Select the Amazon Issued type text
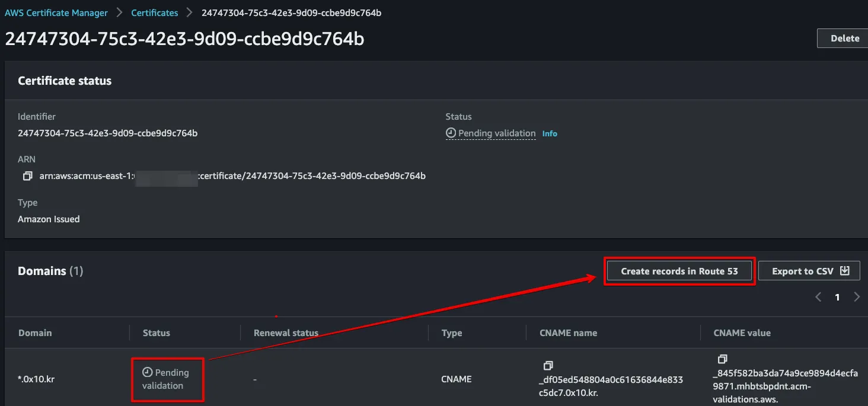Screen dimensions: 868x406 [x=49, y=219]
